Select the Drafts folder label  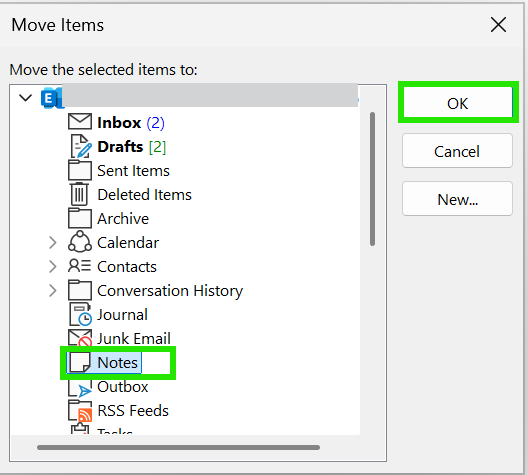coord(120,147)
